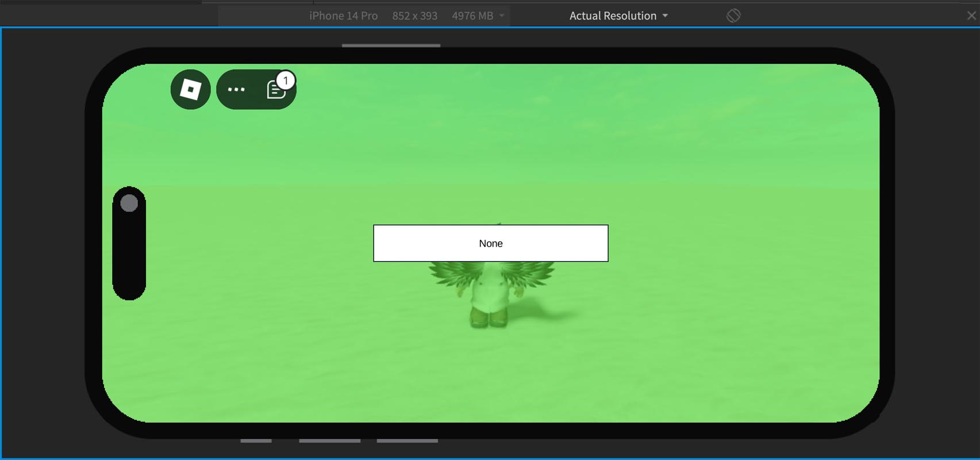Open the Actual Resolution dropdown

[x=618, y=16]
